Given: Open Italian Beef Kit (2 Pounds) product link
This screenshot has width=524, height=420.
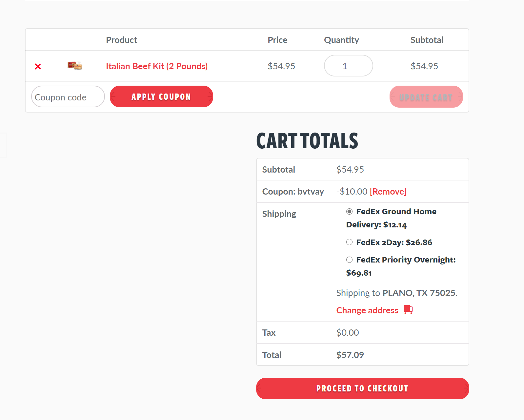Looking at the screenshot, I should click(x=157, y=66).
